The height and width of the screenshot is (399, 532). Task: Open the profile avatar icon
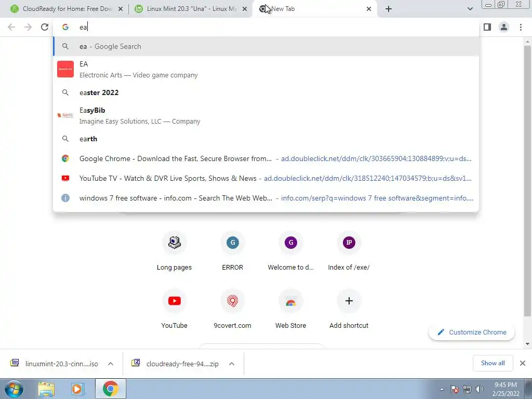504,27
